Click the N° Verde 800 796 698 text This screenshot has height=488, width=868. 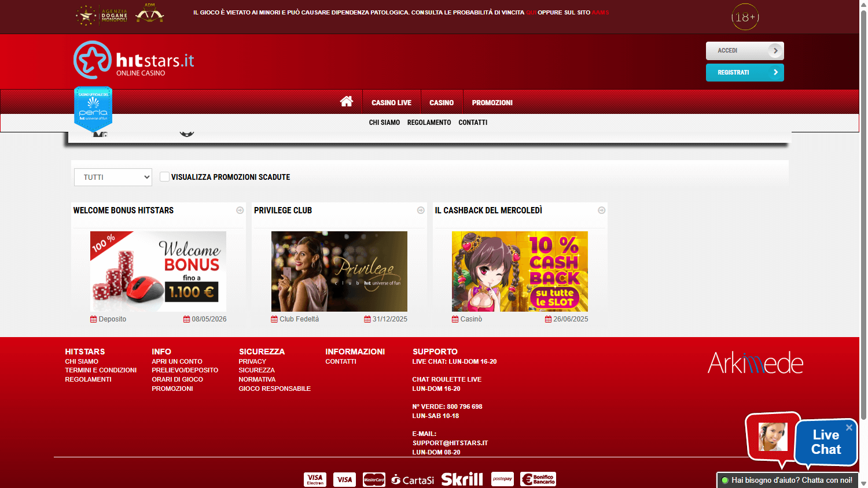coord(447,406)
